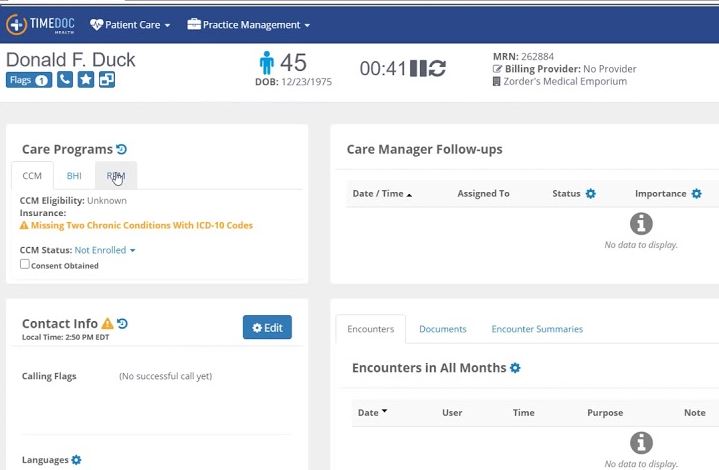This screenshot has width=719, height=470.
Task: Open the Importance column gear filter
Action: [x=697, y=194]
